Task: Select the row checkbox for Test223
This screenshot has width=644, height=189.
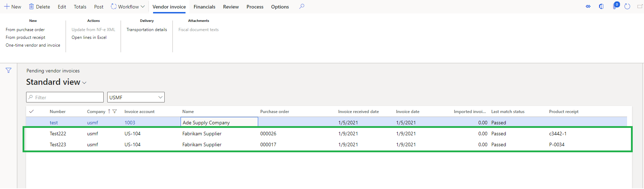Action: pos(31,144)
